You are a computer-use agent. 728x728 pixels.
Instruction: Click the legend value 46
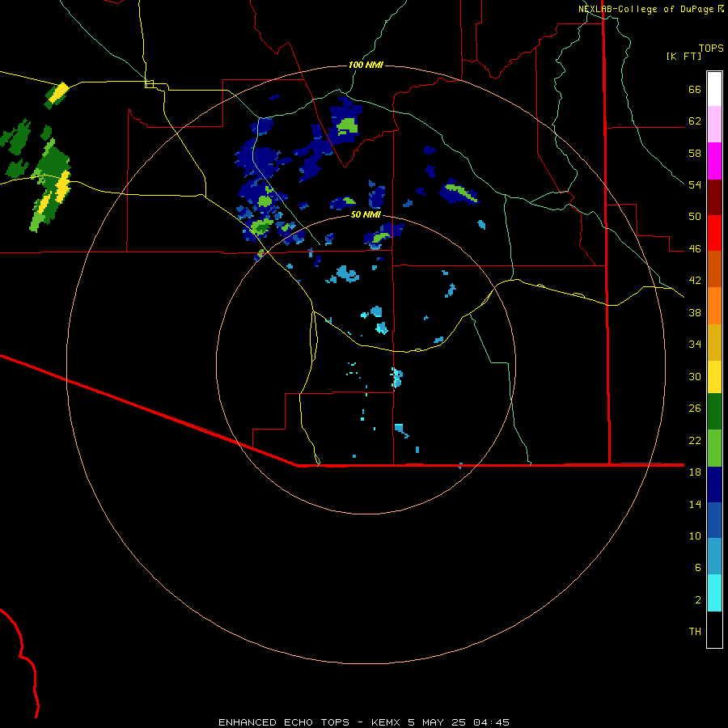(695, 249)
